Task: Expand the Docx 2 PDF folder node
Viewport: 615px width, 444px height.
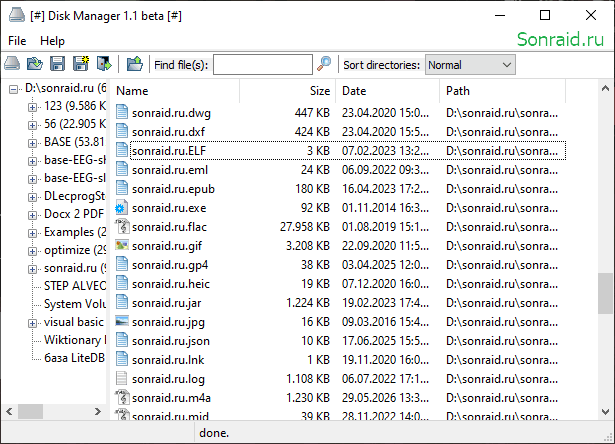Action: click(x=32, y=215)
